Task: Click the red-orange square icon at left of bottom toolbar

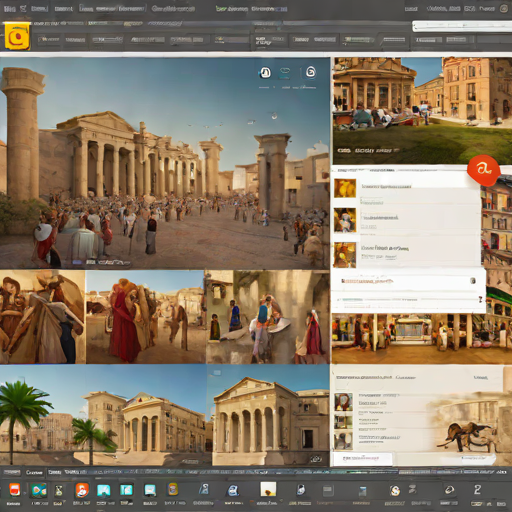Action: [x=15, y=490]
